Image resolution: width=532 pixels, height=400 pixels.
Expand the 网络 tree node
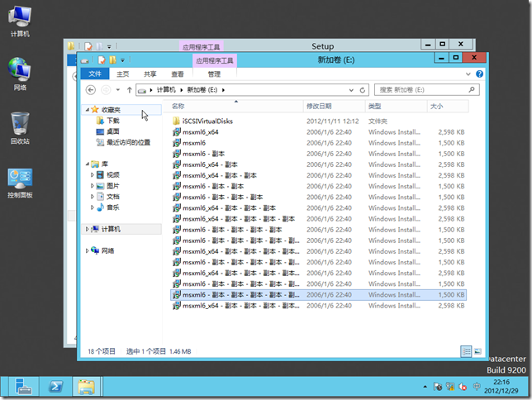(88, 250)
